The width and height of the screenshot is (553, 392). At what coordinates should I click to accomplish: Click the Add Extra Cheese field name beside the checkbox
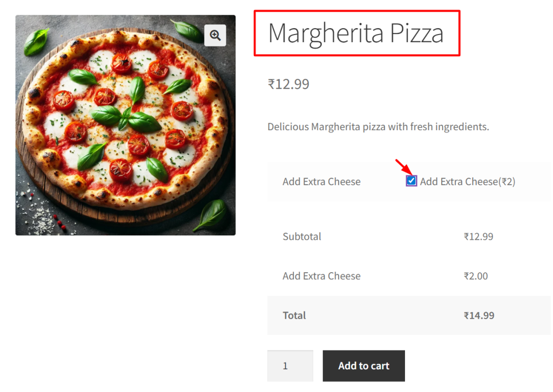[x=321, y=182]
